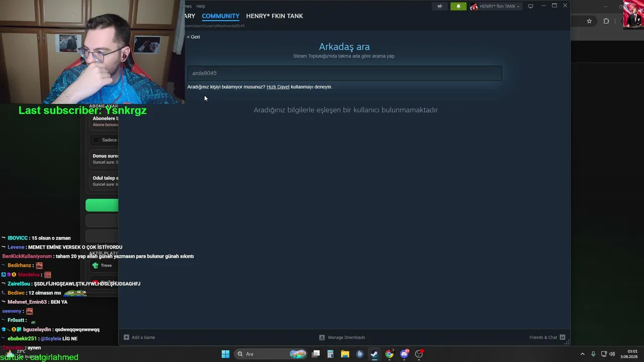Click the Steam taskbar icon
Screen dimensions: 644x362
[374, 354]
